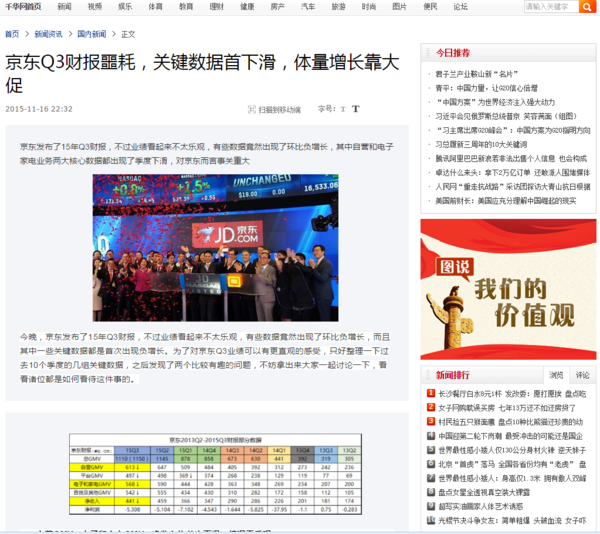Click the JD.com stock exchange article photo
This screenshot has width=600, height=534.
pos(215,247)
